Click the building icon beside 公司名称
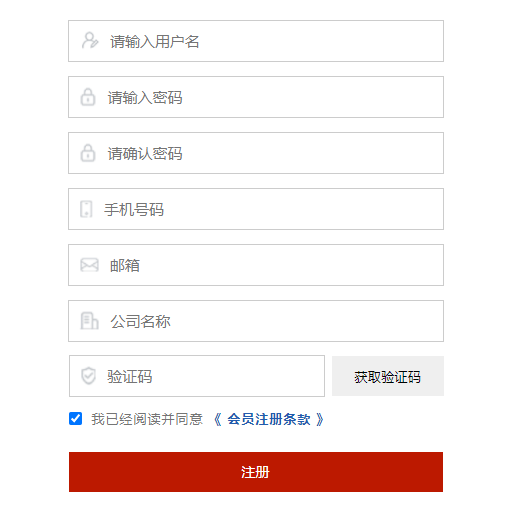Viewport: 526px width, 519px height. 90,321
